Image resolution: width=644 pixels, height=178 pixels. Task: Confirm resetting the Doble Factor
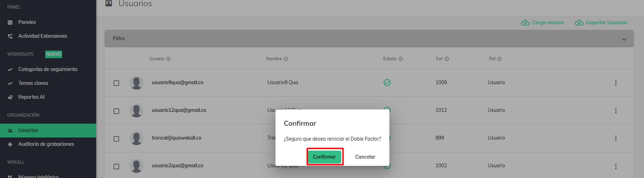[324, 157]
